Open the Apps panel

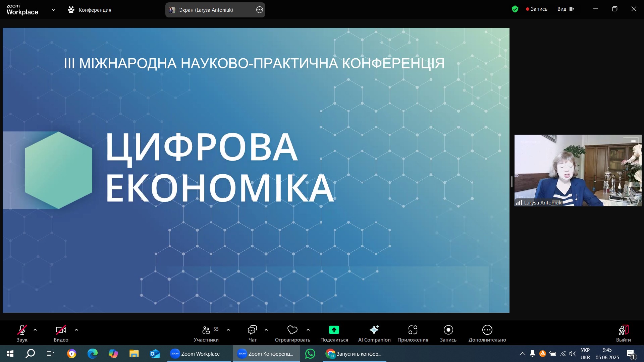(413, 330)
